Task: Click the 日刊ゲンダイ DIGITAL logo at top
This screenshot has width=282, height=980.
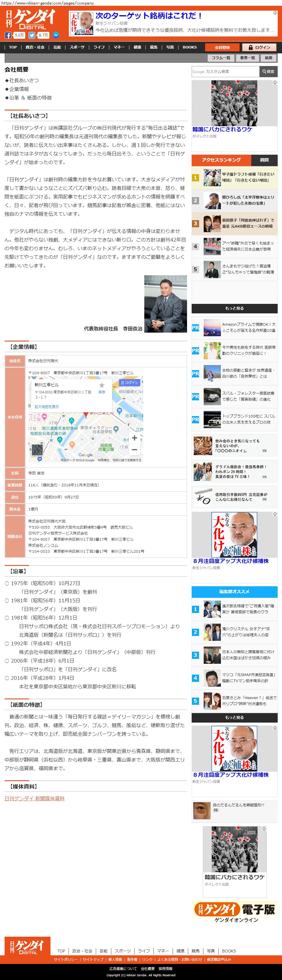Action: 30,19
